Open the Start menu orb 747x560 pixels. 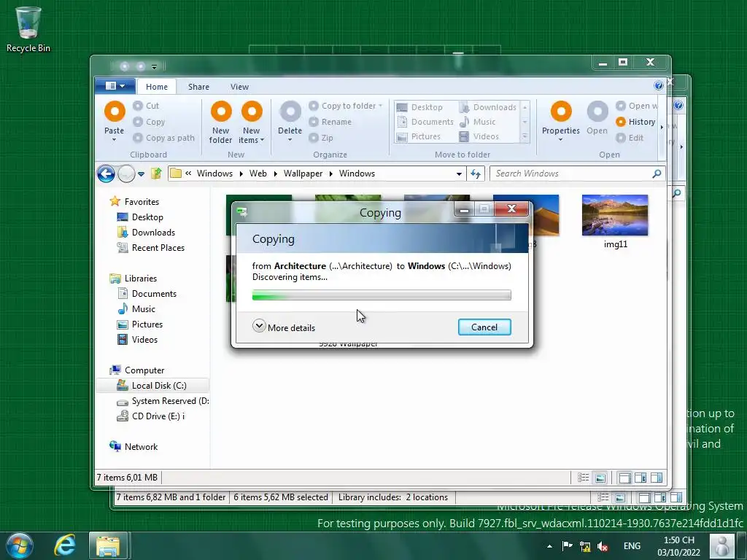pyautogui.click(x=19, y=545)
